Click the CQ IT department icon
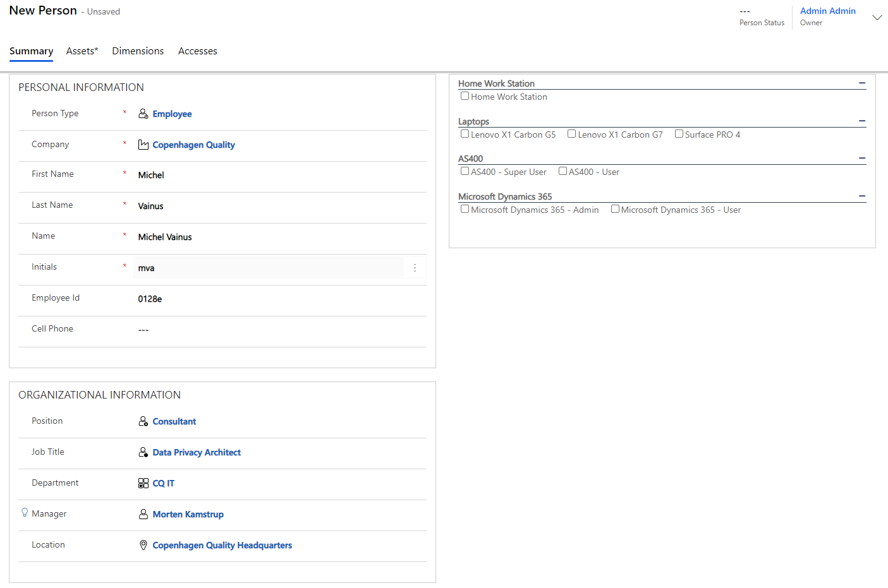 tap(143, 483)
